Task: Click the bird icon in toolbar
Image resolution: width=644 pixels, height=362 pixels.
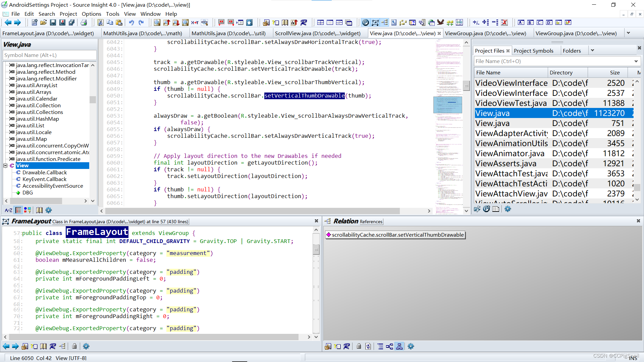Action: coord(440,22)
